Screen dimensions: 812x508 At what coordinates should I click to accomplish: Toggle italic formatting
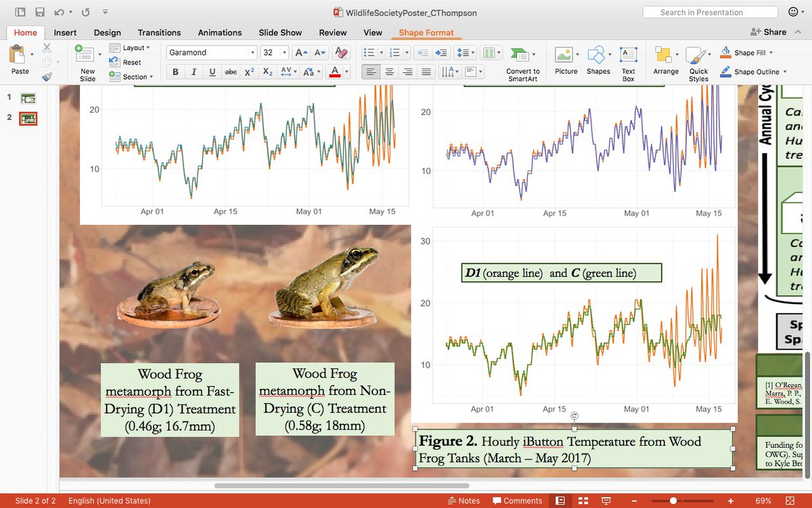(194, 72)
